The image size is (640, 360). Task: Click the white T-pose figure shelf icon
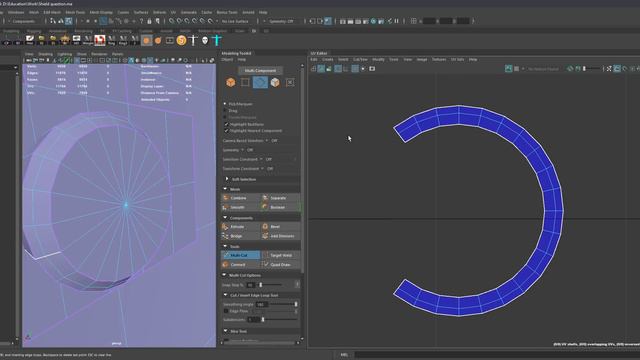click(x=193, y=40)
